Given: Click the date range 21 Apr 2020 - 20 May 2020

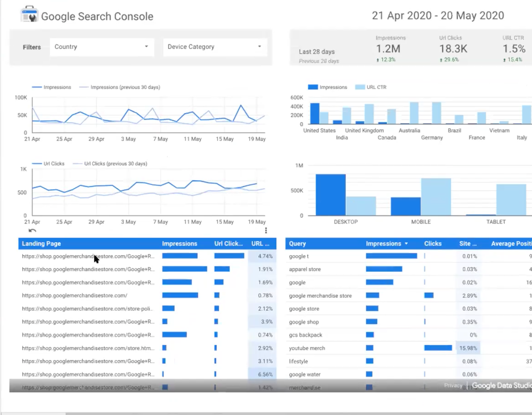Looking at the screenshot, I should point(438,15).
